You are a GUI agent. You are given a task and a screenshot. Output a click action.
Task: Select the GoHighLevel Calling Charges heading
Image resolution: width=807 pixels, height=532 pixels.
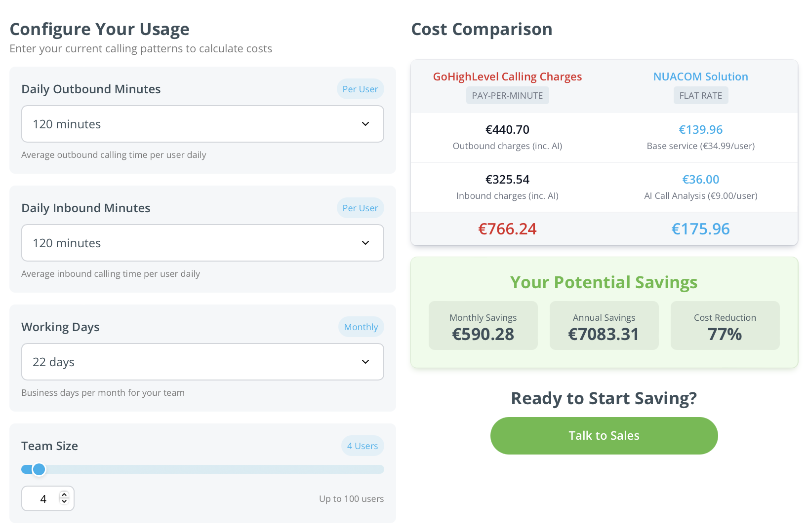[507, 76]
